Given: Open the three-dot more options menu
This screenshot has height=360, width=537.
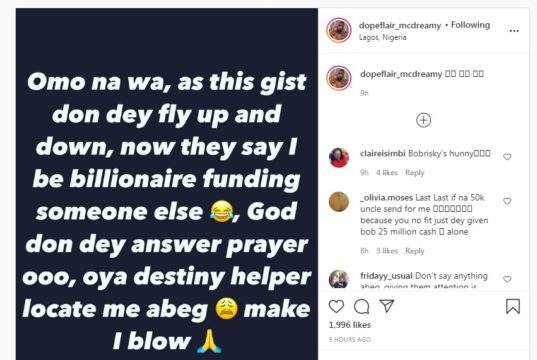Looking at the screenshot, I should 514,31.
